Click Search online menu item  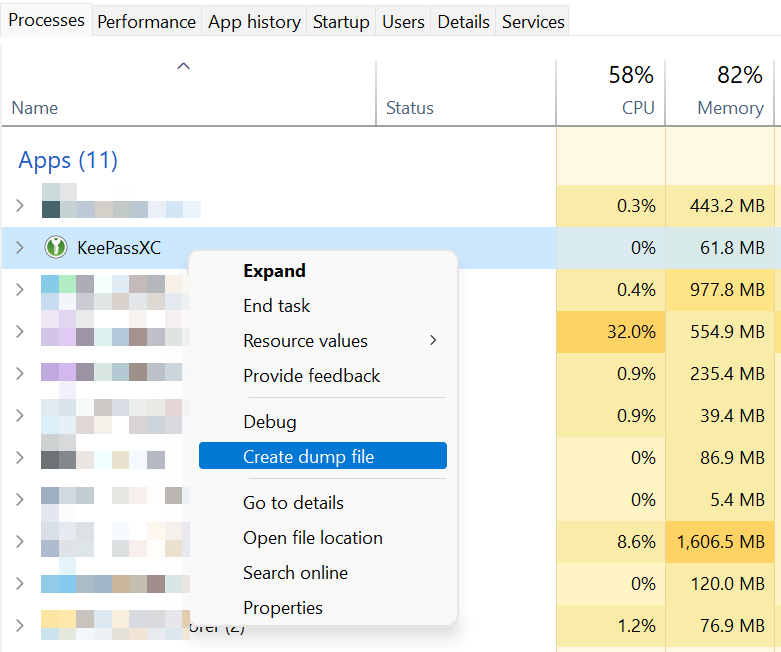[295, 573]
